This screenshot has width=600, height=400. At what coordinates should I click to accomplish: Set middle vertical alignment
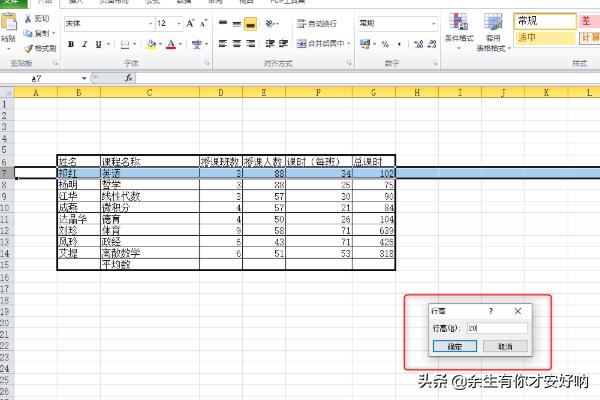coord(237,24)
